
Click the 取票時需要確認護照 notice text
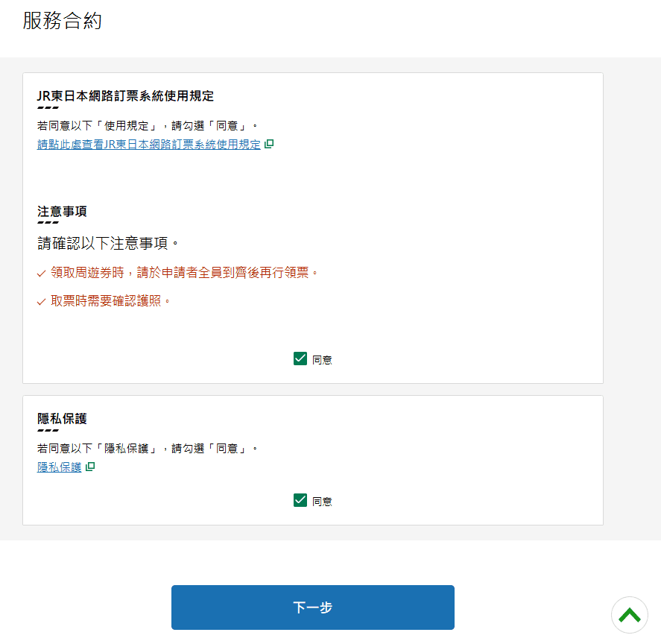(x=110, y=301)
